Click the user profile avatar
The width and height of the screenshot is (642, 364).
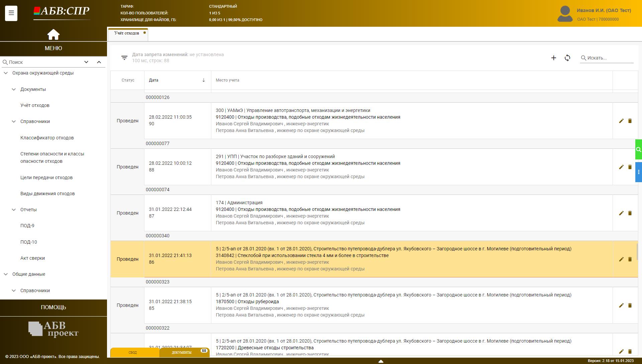(565, 14)
